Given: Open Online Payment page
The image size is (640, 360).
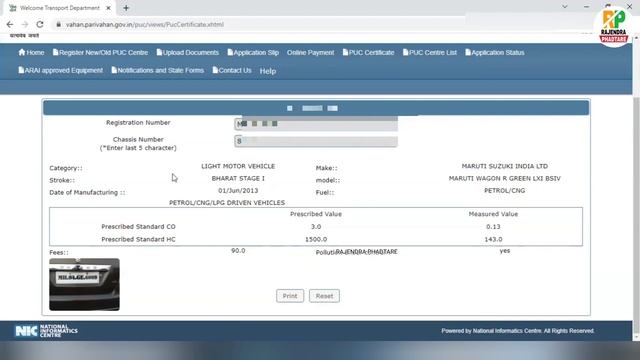Looking at the screenshot, I should (x=310, y=52).
